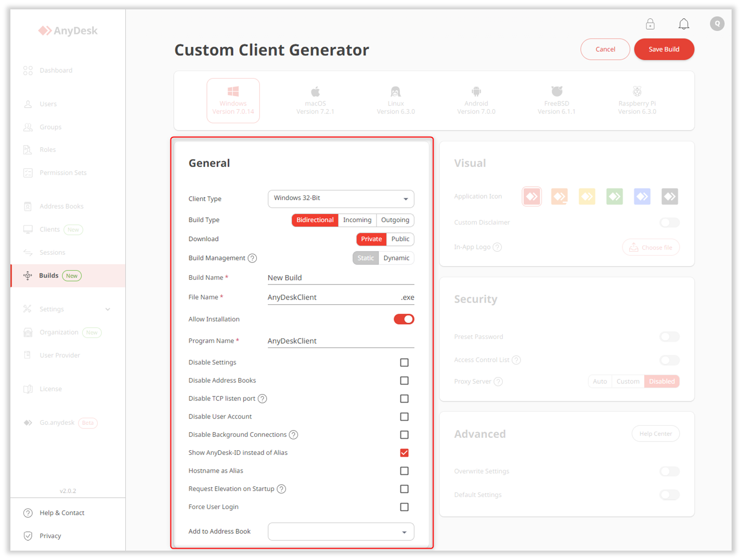Select Outgoing build type
742x560 pixels.
click(x=395, y=220)
